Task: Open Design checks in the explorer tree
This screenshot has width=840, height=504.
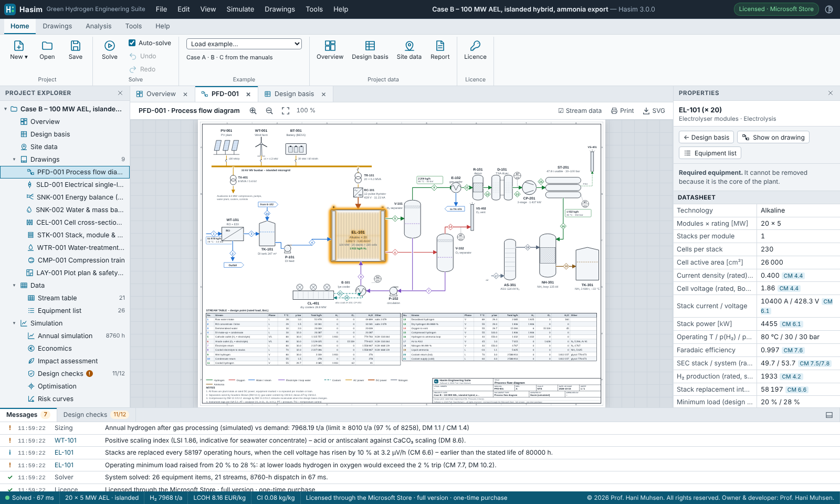Action: (65, 374)
